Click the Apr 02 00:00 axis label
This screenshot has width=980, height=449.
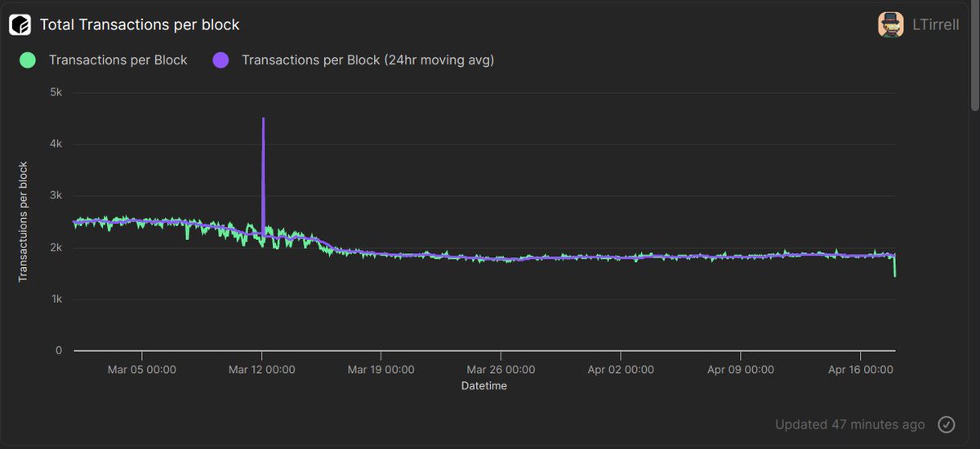coord(621,370)
